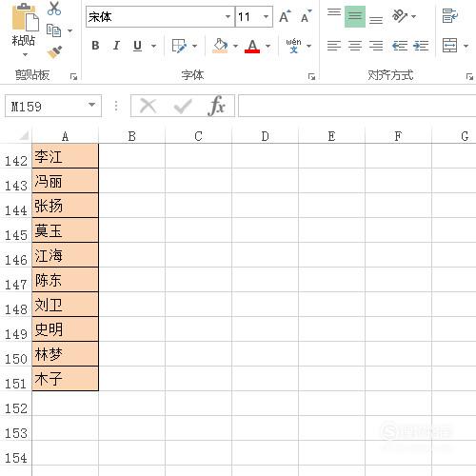Align text right
This screenshot has height=476, width=476.
376,46
